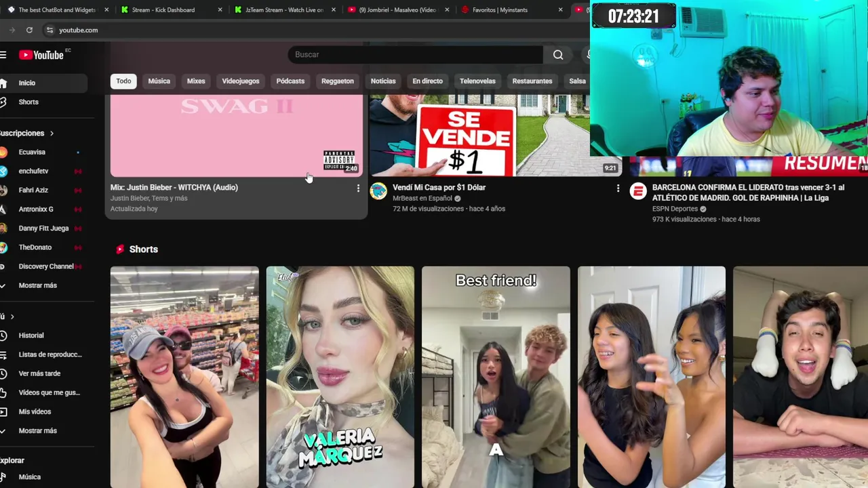Select the Mixes filter chip
This screenshot has width=868, height=488.
[x=196, y=81]
